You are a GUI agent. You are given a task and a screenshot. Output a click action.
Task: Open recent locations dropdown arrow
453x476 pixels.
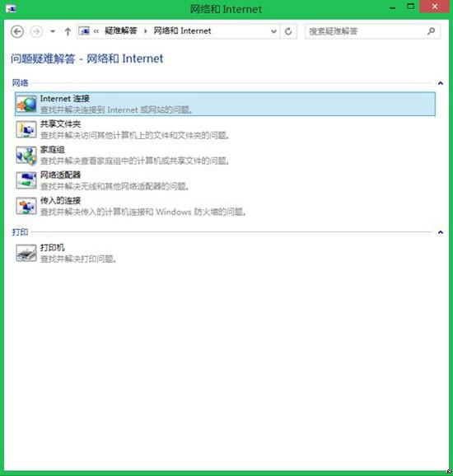(53, 31)
